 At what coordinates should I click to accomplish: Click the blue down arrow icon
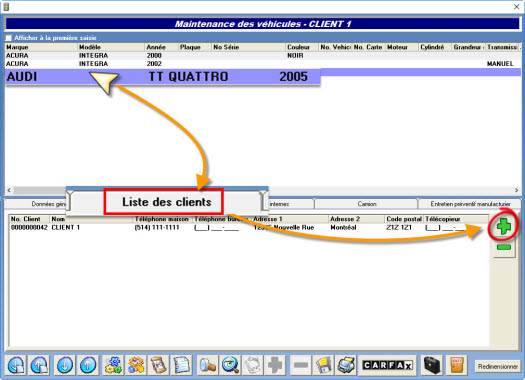(x=65, y=365)
